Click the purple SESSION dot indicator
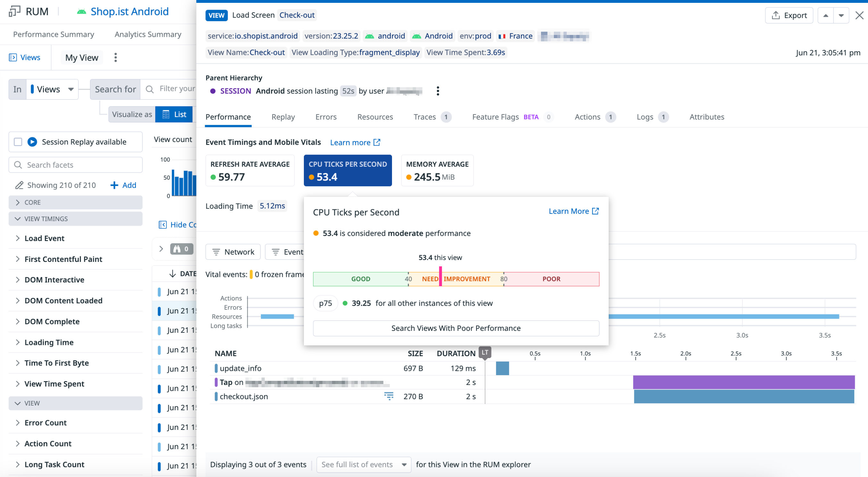Viewport: 868px width, 477px height. (x=213, y=91)
